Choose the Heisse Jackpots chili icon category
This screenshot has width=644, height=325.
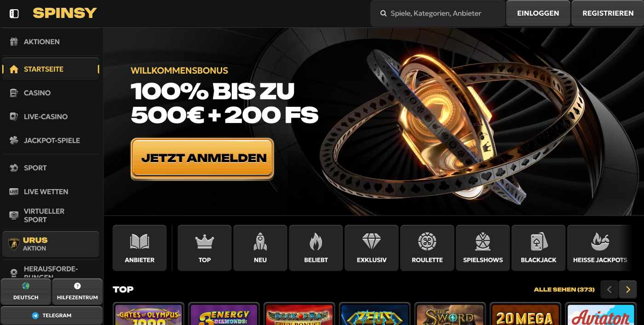point(600,248)
